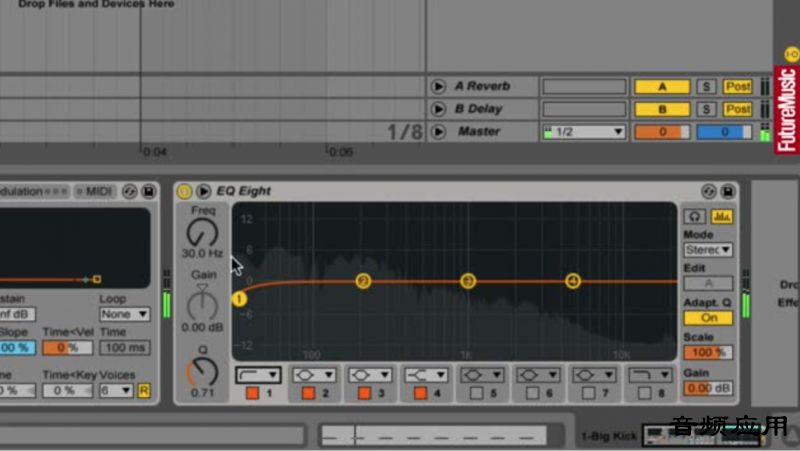Open Master output 1/2 dropdown
The image size is (800, 451).
tap(584, 132)
